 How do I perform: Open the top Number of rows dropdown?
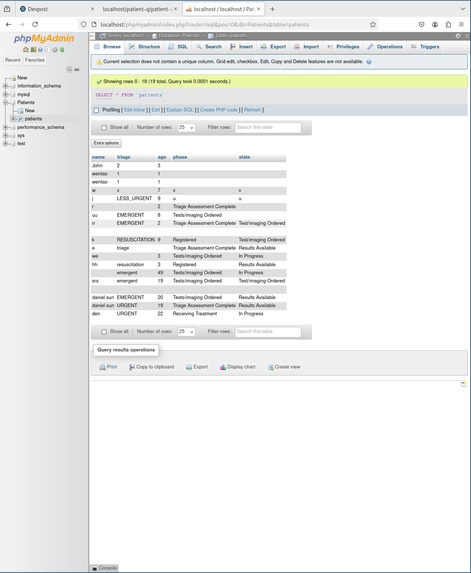[186, 128]
